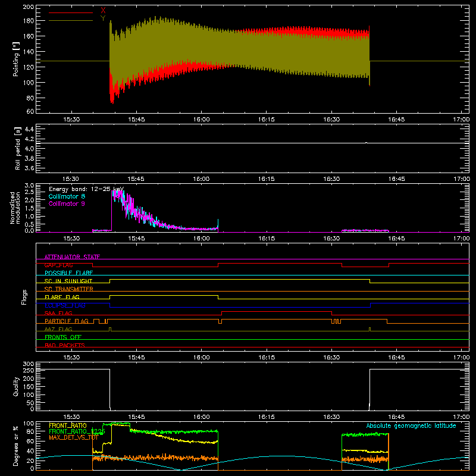Select the Degrees or % axis title
The height and width of the screenshot is (476, 476).
tap(16, 446)
